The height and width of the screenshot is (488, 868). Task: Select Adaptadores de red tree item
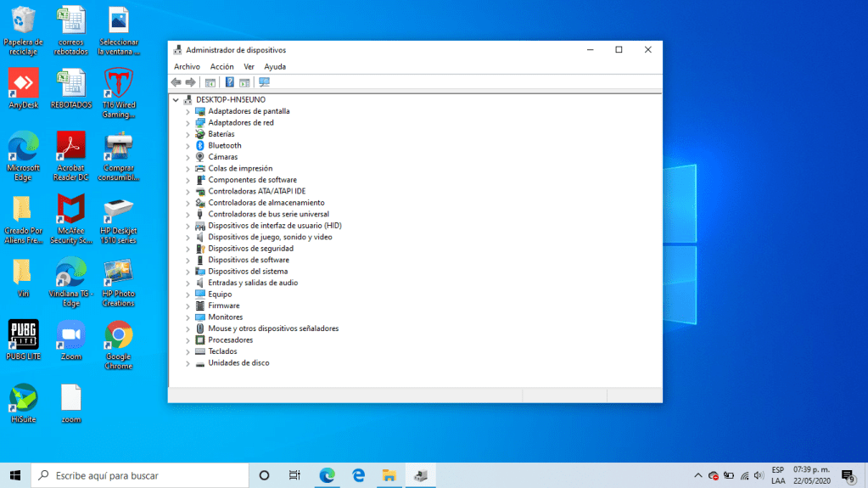tap(241, 123)
